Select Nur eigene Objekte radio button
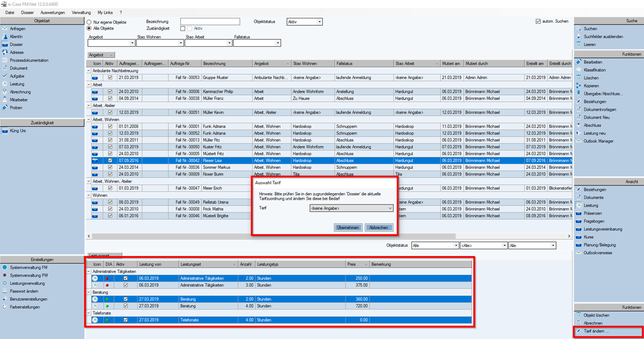 tap(89, 22)
